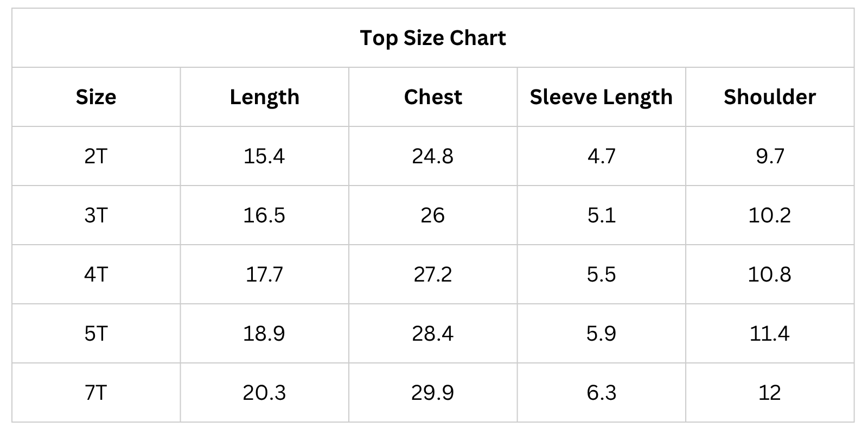Image resolution: width=868 pixels, height=434 pixels.
Task: Select the Shoulder column header
Action: coord(769,97)
